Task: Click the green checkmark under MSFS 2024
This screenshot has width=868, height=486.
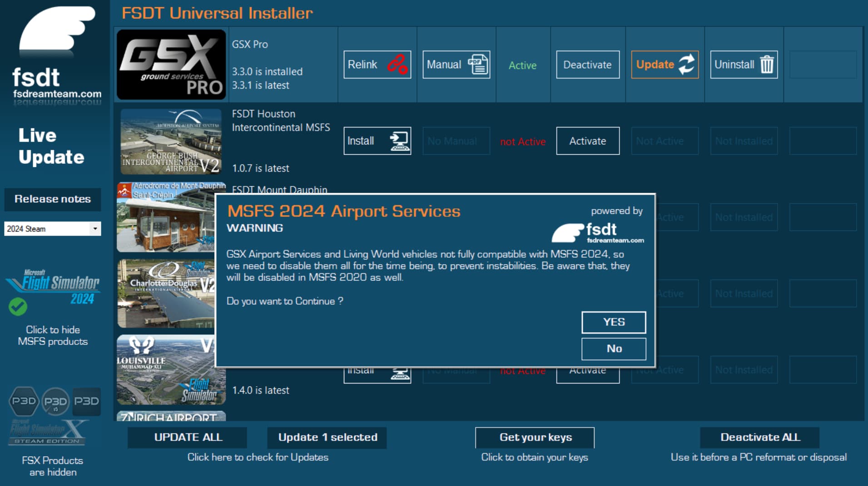Action: [18, 307]
